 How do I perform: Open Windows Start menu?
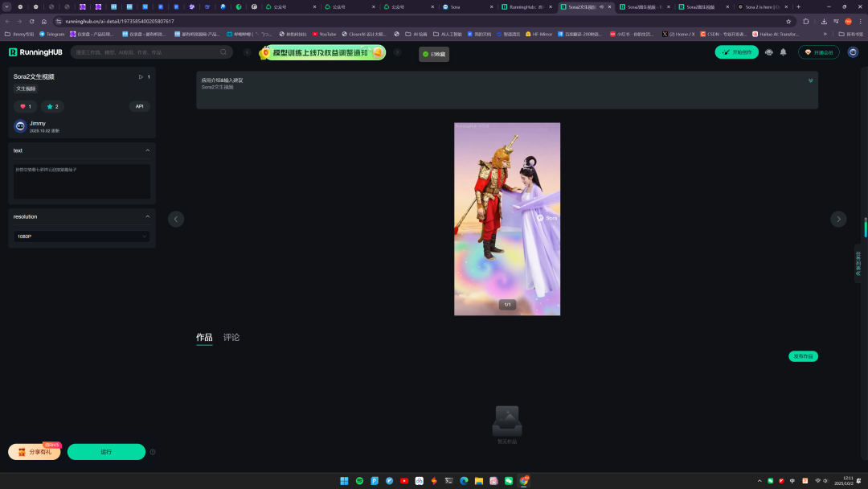(x=344, y=481)
